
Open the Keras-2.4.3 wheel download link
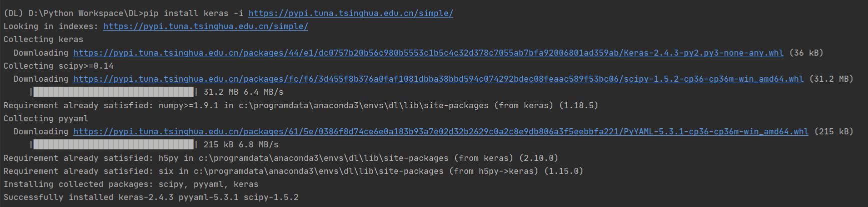click(x=428, y=53)
